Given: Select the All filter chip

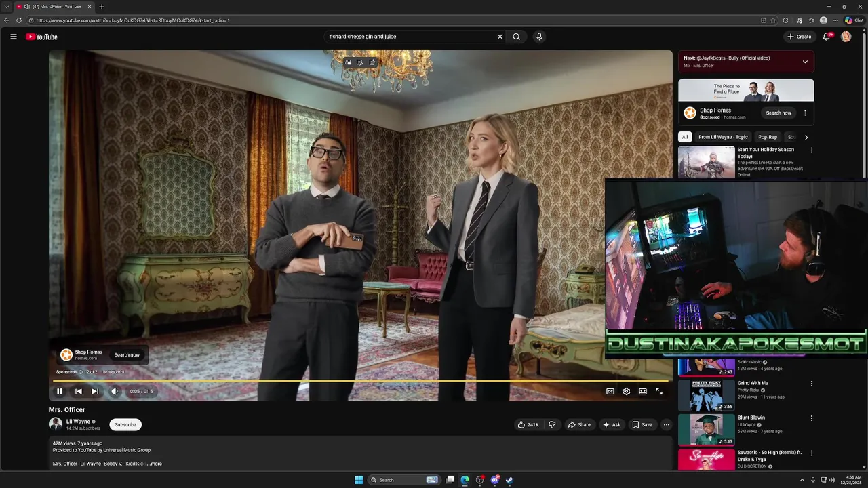Looking at the screenshot, I should (685, 137).
